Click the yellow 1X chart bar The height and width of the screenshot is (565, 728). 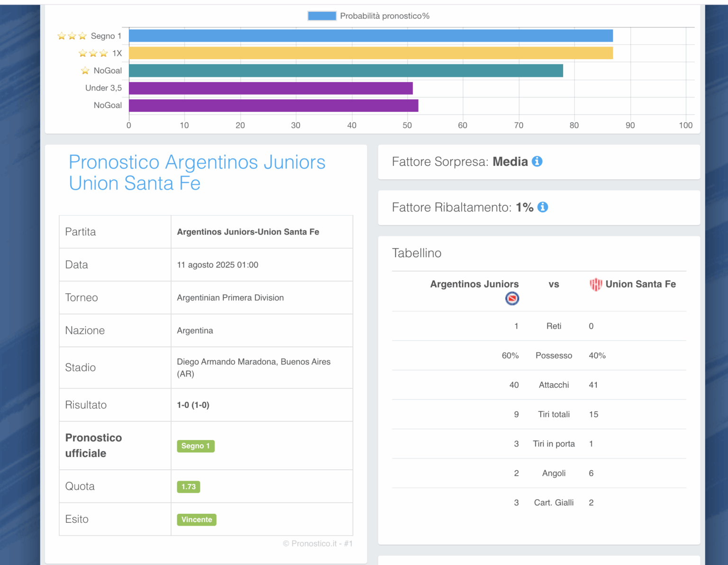371,53
